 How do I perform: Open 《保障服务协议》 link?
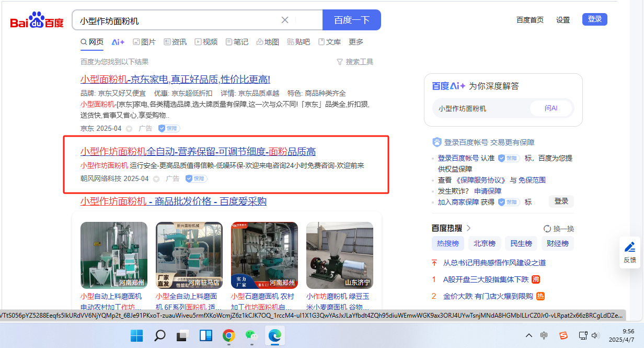[x=481, y=180]
